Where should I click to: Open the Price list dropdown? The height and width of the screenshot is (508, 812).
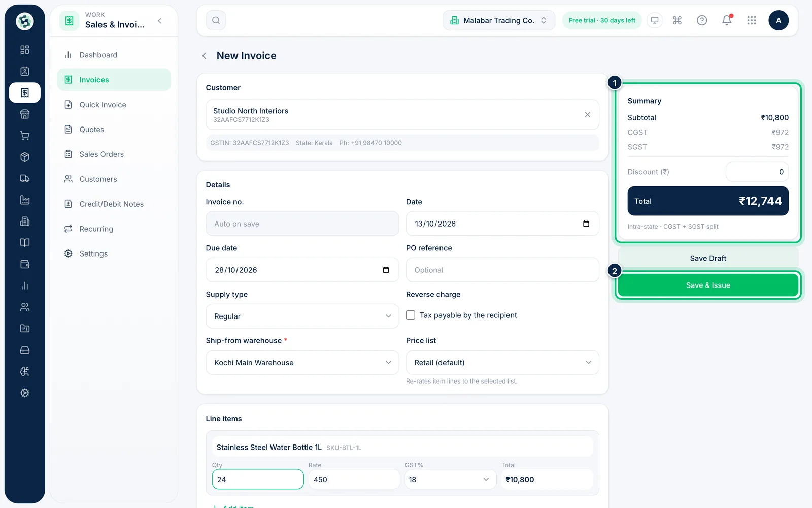point(502,362)
